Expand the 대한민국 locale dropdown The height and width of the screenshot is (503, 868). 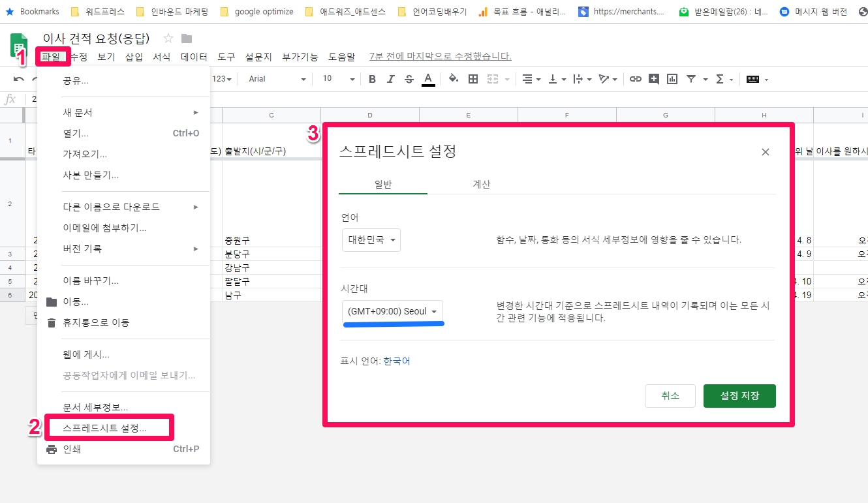coord(371,240)
